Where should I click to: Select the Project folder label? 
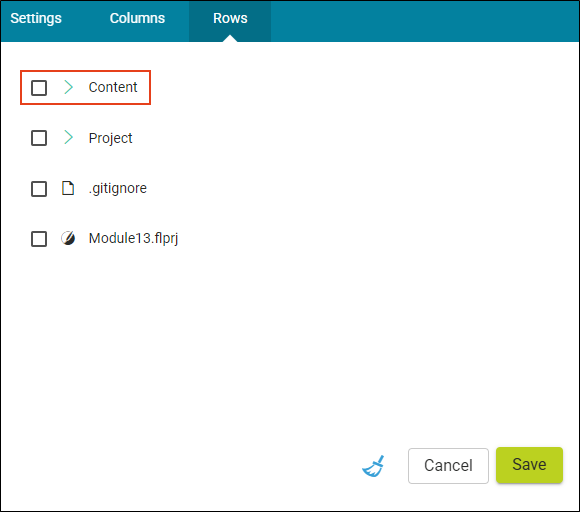[110, 138]
